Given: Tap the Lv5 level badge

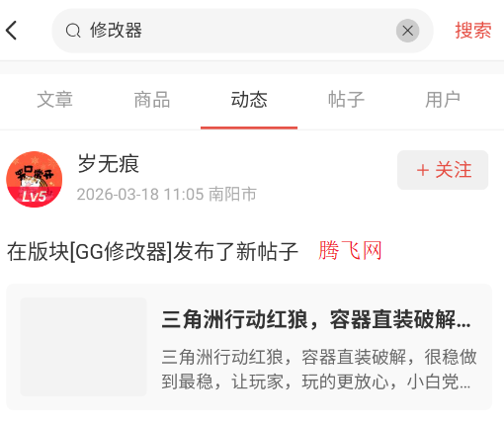Looking at the screenshot, I should coord(34,197).
